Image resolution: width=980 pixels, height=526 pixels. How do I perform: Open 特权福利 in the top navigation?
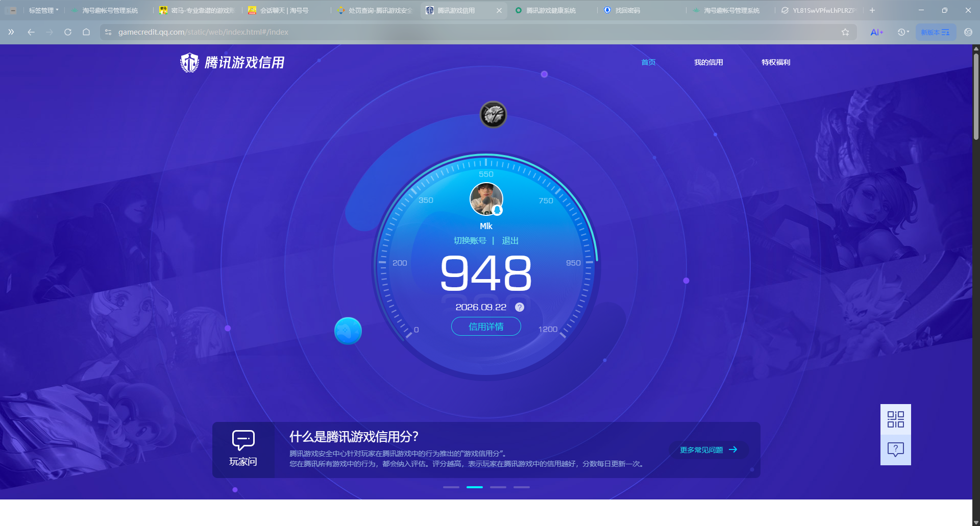point(776,62)
